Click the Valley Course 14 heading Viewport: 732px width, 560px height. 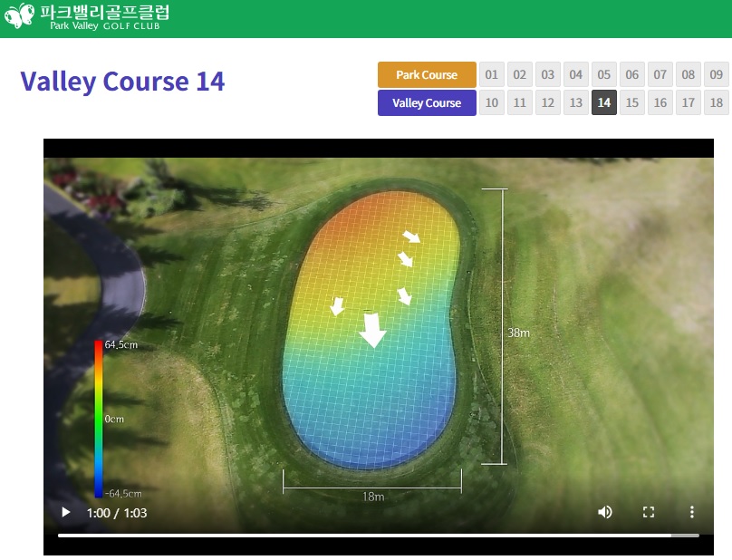click(x=122, y=82)
